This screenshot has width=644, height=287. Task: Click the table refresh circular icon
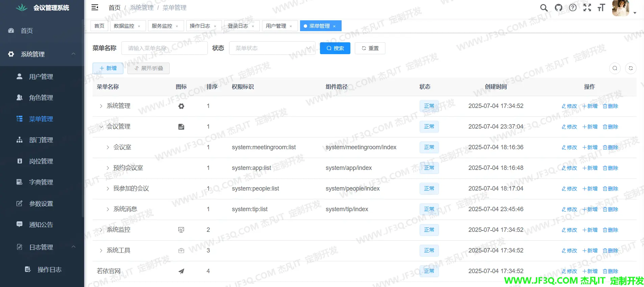point(630,68)
